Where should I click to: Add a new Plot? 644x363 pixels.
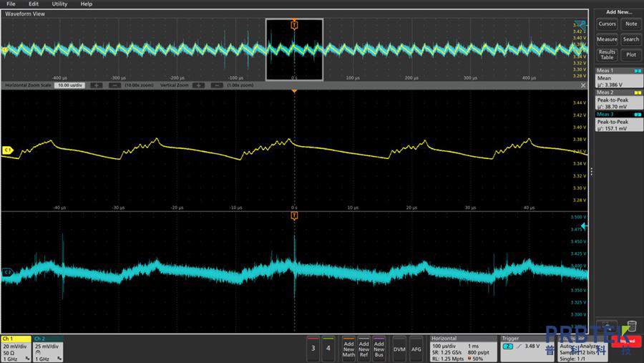pos(630,54)
